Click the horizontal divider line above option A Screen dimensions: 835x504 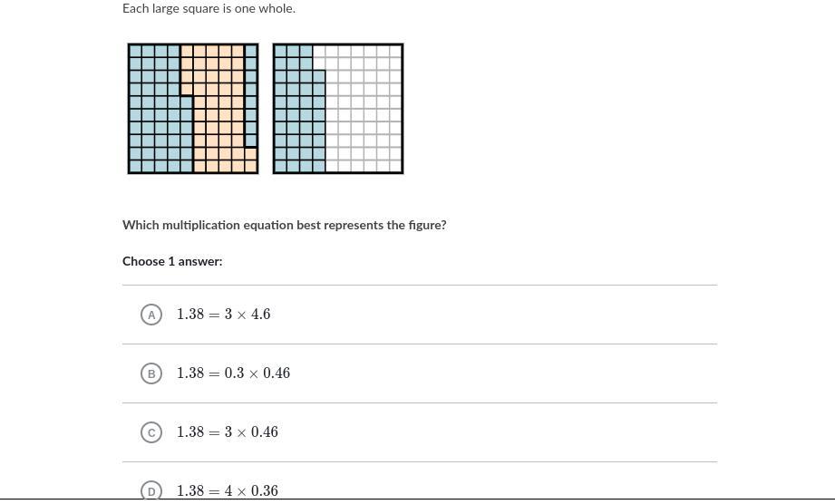click(x=419, y=285)
